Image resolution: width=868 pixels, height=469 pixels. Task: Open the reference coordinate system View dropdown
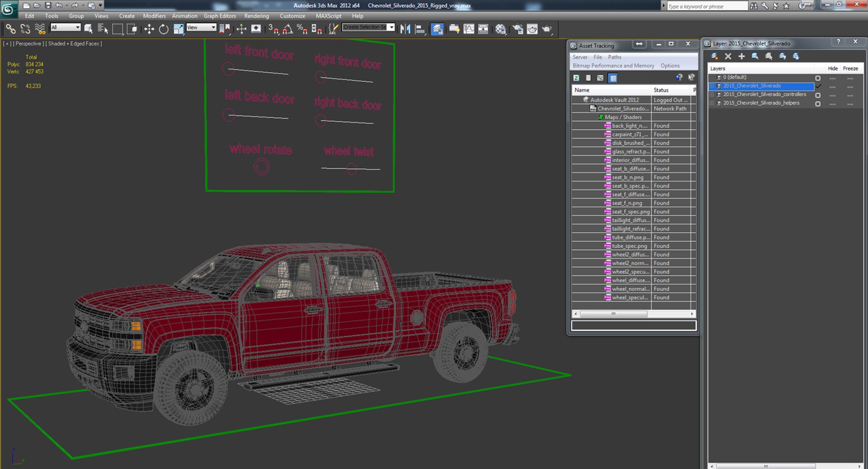[x=202, y=28]
